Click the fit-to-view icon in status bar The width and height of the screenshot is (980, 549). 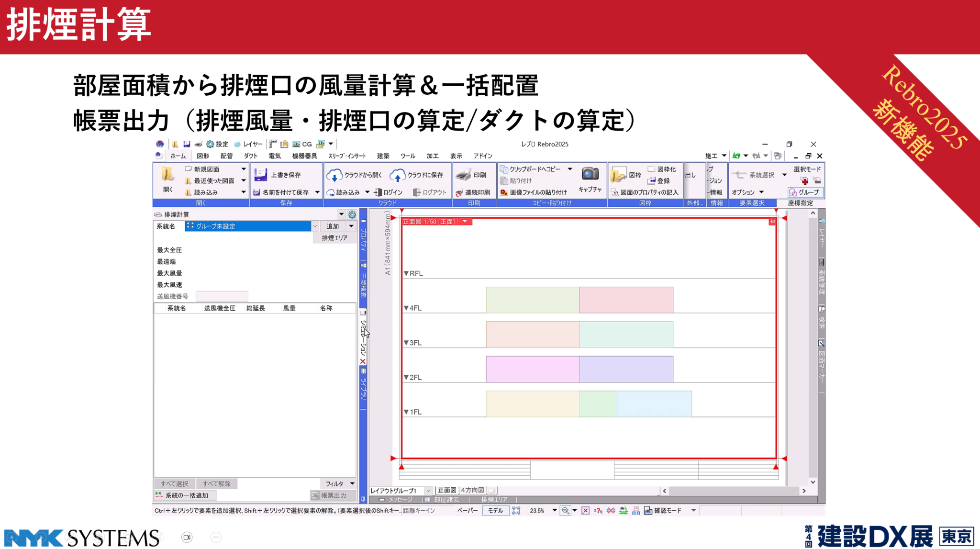coord(516,511)
